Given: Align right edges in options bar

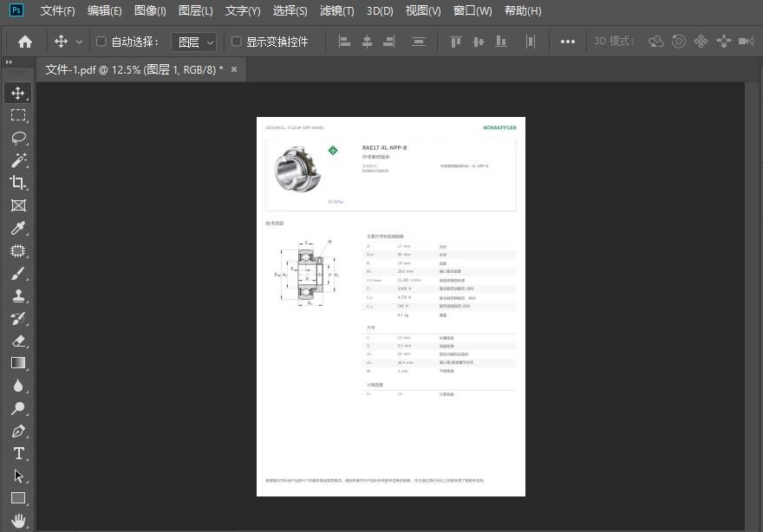Looking at the screenshot, I should (x=389, y=42).
